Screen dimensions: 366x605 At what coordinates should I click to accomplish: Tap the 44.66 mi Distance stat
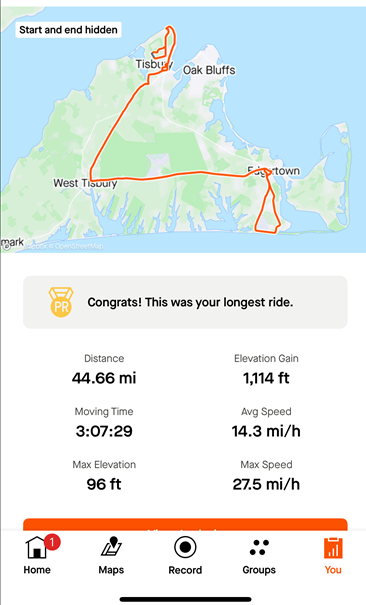[x=104, y=378]
